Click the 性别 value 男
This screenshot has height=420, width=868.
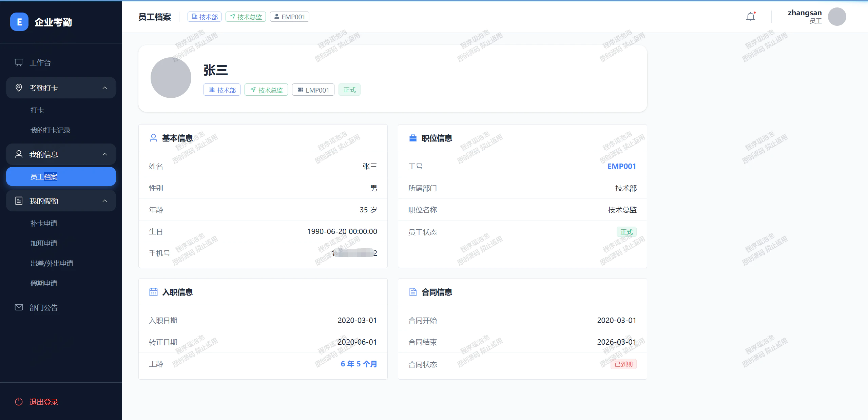(x=373, y=188)
